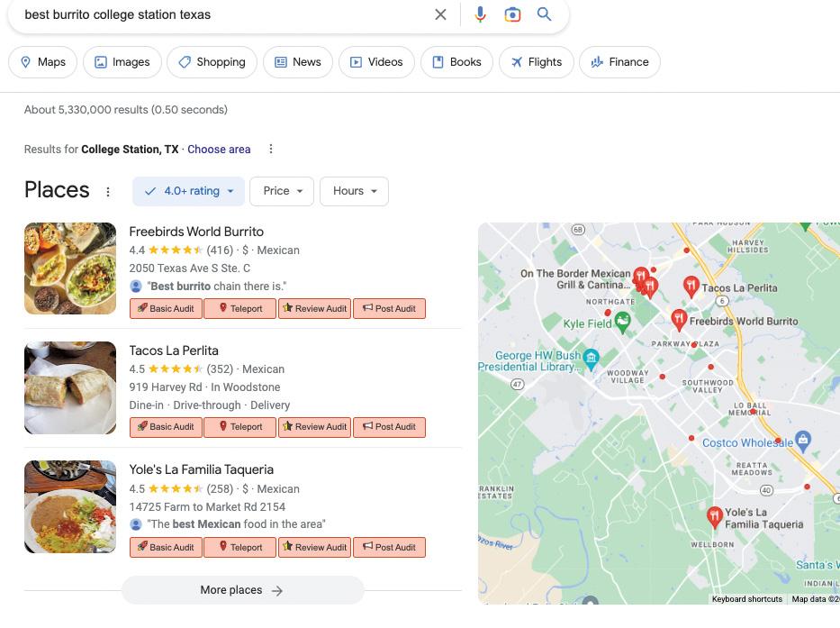Click the Freebirds World Burrito map pin
840x628 pixels.
pos(679,319)
